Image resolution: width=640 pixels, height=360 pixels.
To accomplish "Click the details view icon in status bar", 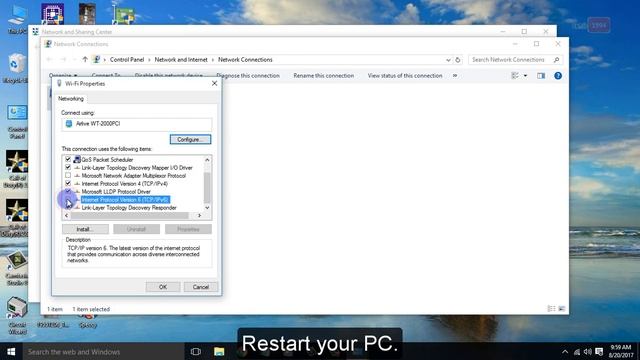I will (551, 309).
